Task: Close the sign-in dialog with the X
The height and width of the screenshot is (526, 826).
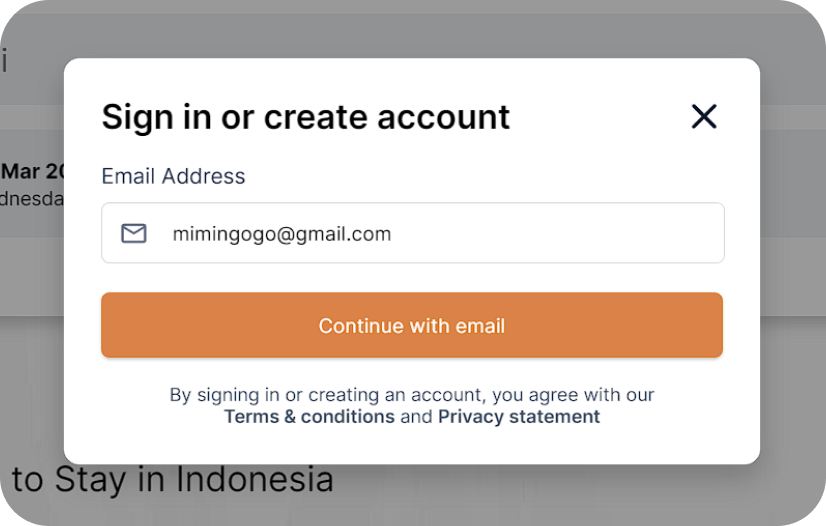Action: coord(704,117)
